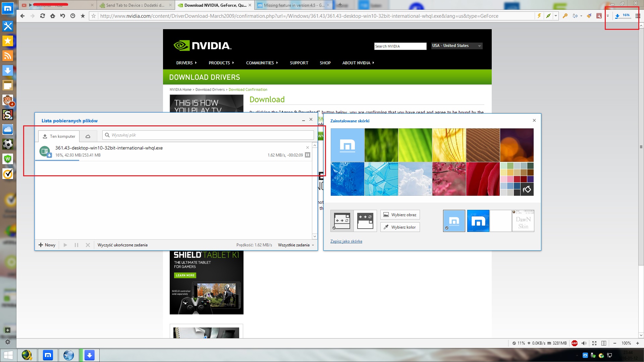Expand the toolbar overflow arrow
The image size is (644, 362).
point(607,16)
